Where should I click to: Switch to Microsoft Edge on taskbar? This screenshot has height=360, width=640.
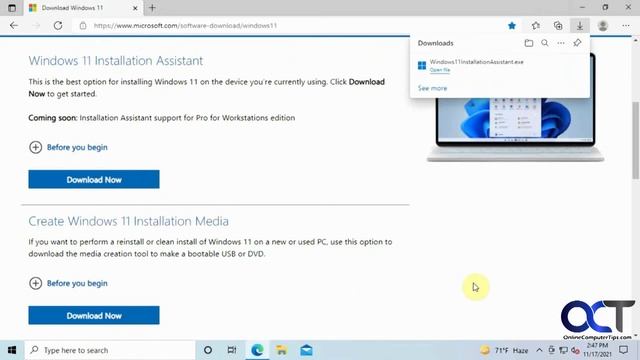coord(257,350)
